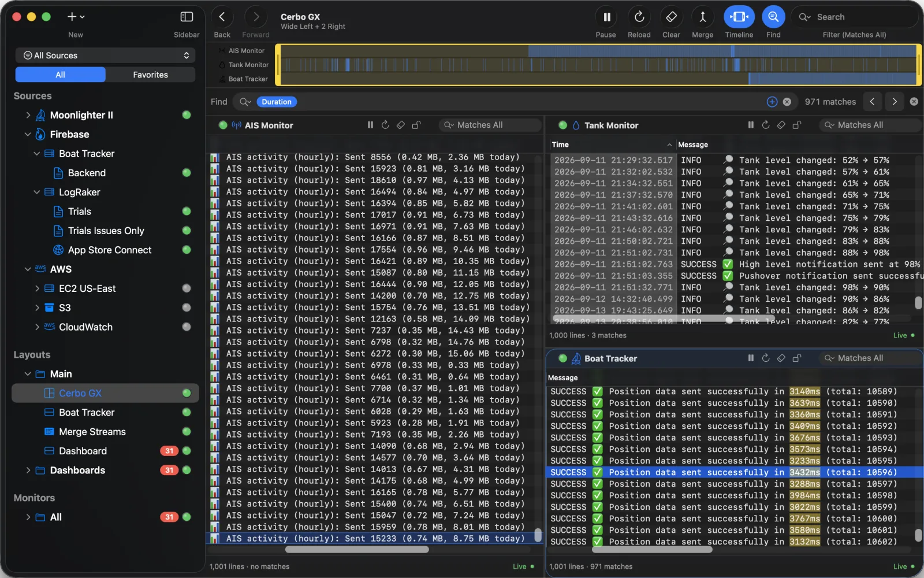Screen dimensions: 924x578
Task: Expand the Dashboards folder
Action: pos(28,470)
